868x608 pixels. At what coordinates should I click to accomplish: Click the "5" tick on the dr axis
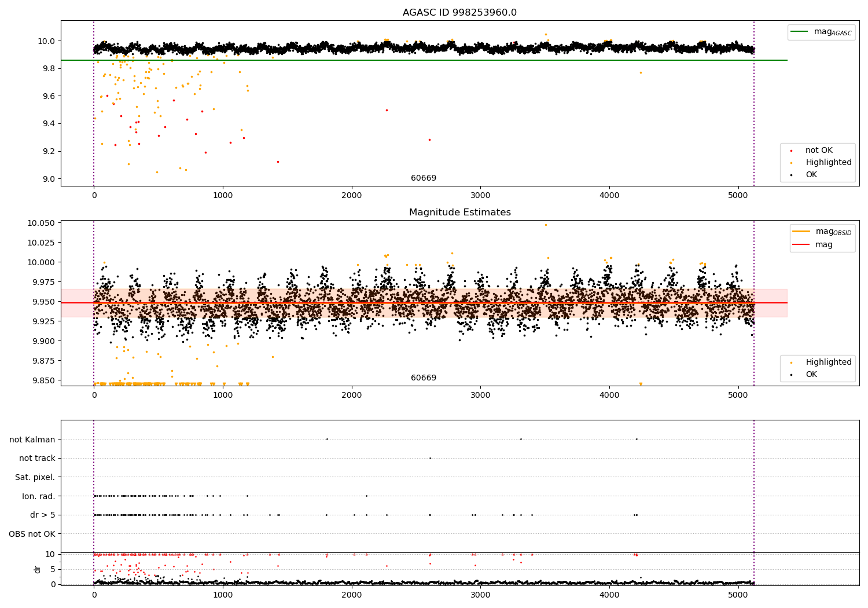coord(53,569)
